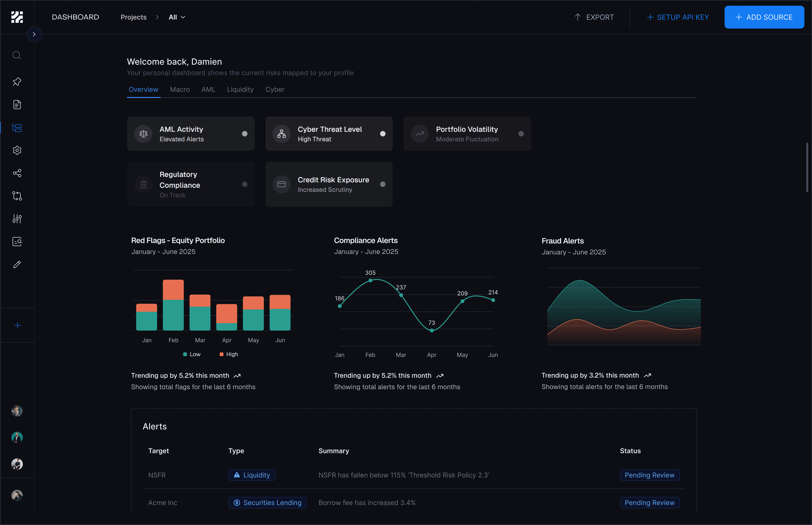Click the AML Activity scales icon
The width and height of the screenshot is (812, 525).
(143, 134)
